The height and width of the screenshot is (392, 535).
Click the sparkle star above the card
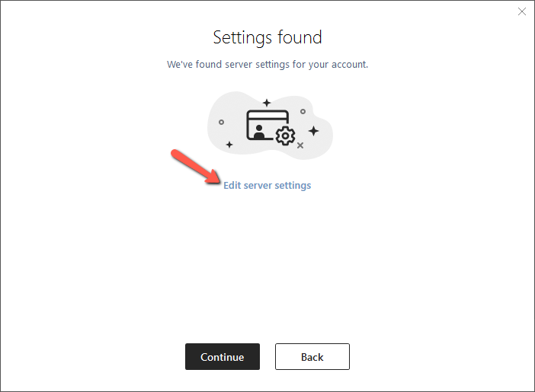tap(267, 103)
